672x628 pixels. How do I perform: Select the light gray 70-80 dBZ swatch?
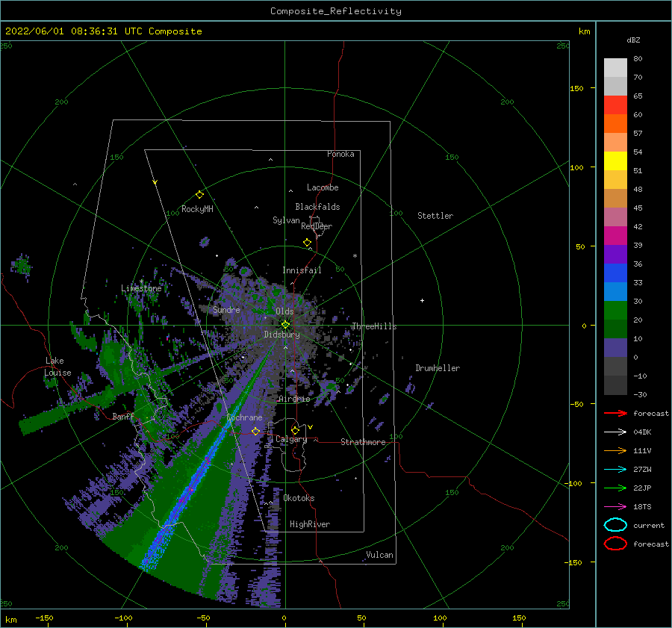point(615,68)
